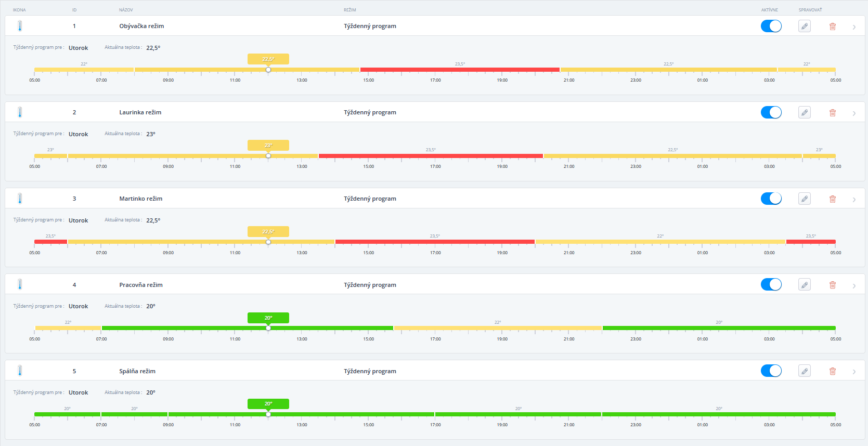This screenshot has height=446, width=868.
Task: Edit Laurinka režim using pencil icon
Action: click(x=804, y=112)
